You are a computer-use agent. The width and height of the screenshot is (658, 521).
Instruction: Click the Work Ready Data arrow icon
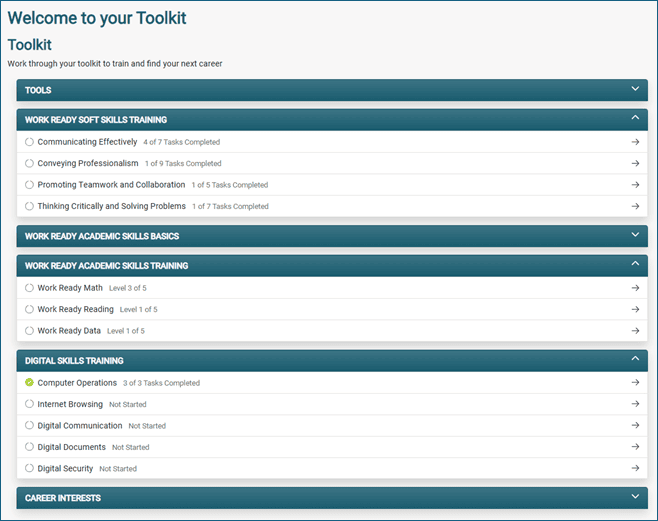(x=635, y=331)
